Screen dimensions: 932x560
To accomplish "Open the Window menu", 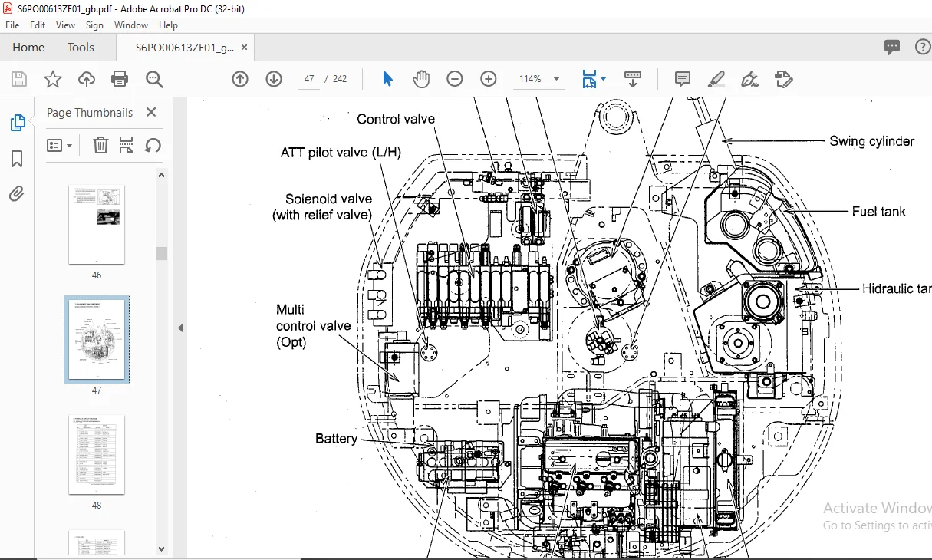I will pos(131,25).
